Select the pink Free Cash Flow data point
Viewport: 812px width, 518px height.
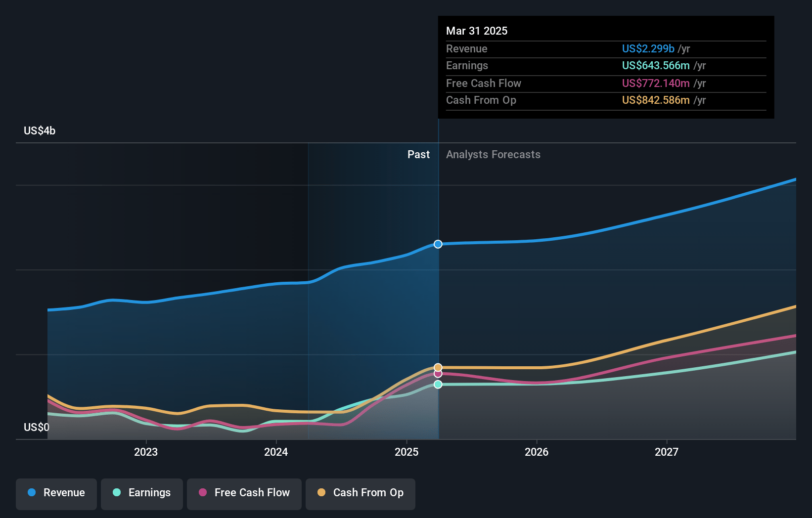pos(438,374)
